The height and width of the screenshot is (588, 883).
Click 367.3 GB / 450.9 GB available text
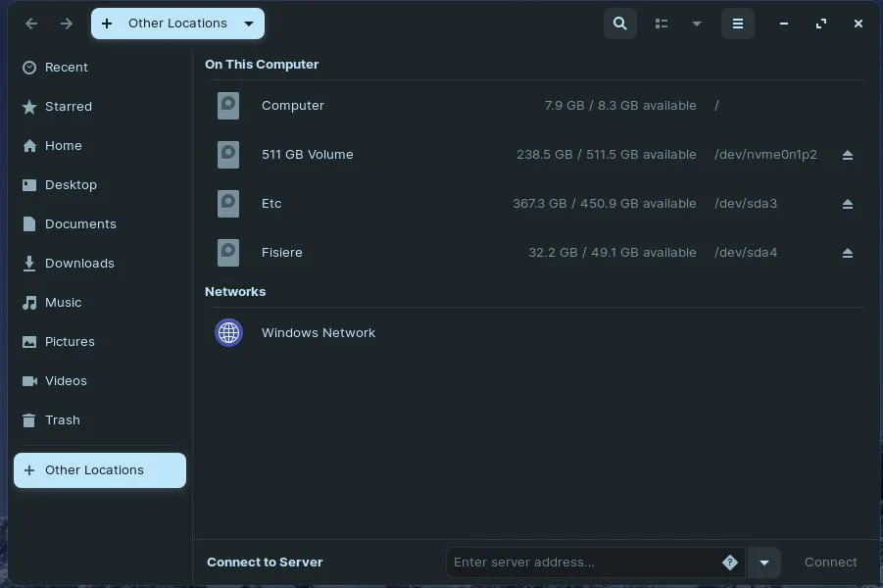point(605,204)
